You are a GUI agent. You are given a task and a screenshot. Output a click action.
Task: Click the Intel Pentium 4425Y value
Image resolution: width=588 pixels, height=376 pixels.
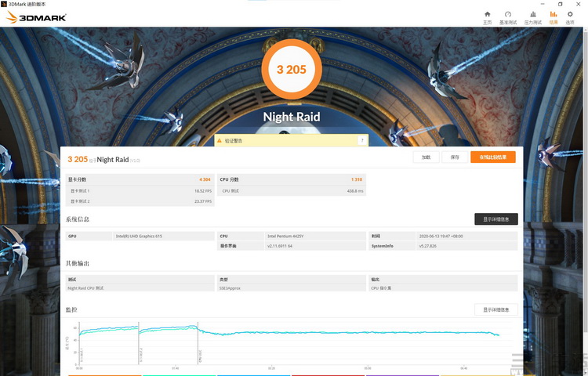285,237
